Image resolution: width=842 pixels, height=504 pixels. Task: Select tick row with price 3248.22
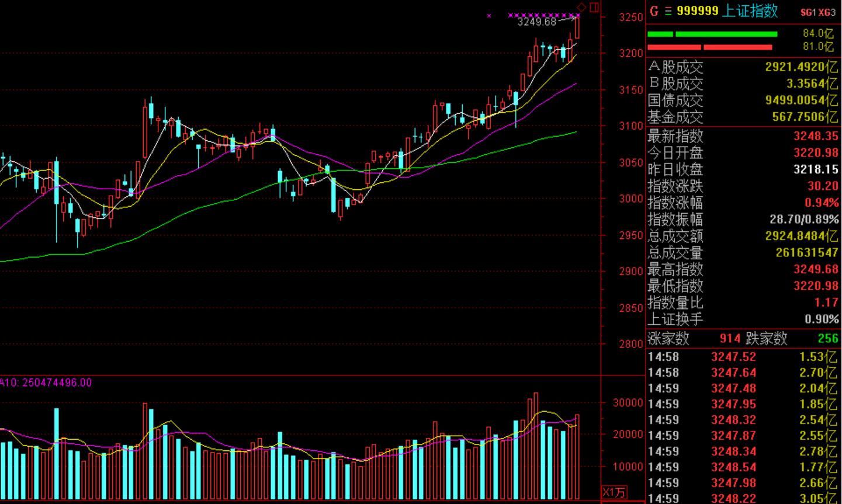tap(743, 498)
